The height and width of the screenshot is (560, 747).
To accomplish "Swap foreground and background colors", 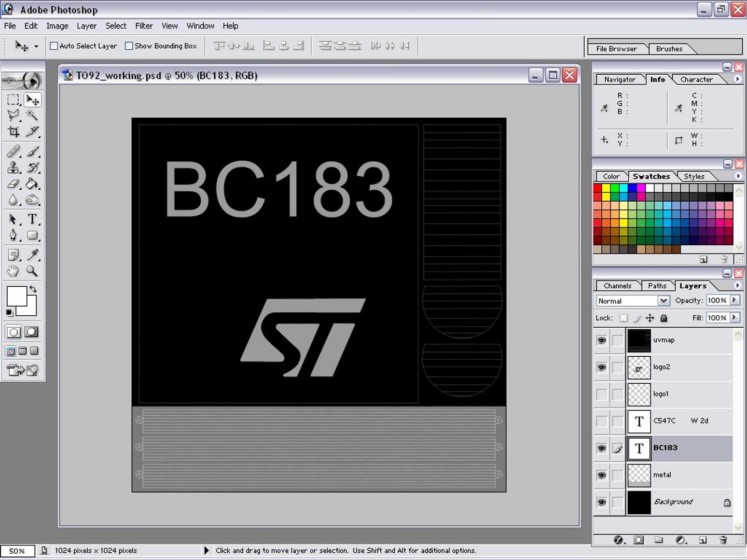I will click(x=33, y=289).
